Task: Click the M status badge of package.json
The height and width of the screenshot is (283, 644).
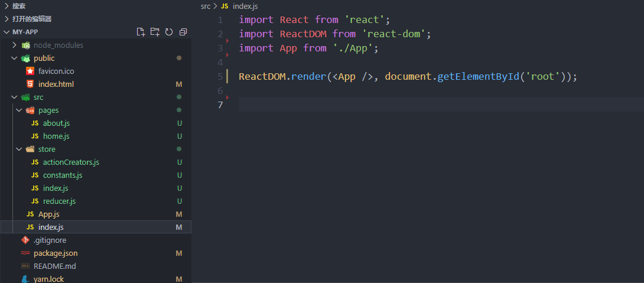Action: coord(179,253)
